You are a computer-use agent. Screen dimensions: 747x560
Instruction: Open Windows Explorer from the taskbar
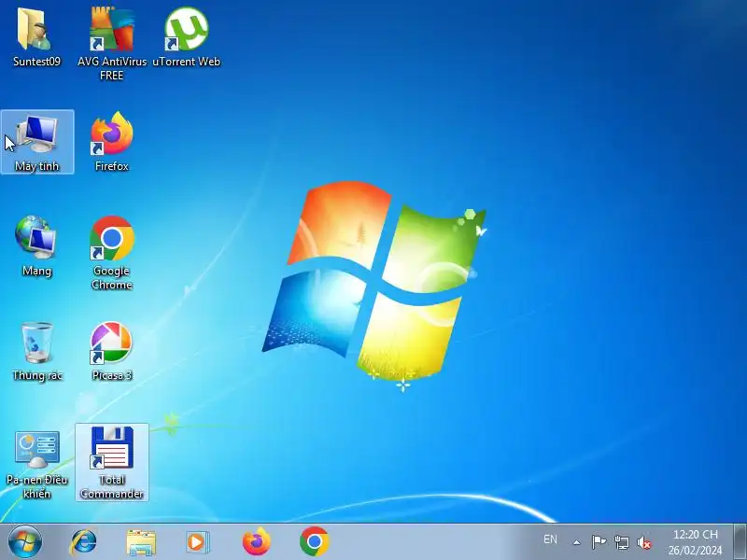141,542
